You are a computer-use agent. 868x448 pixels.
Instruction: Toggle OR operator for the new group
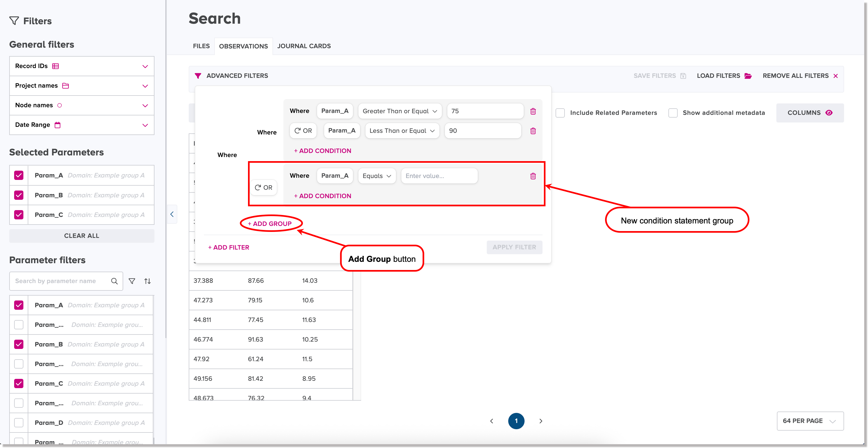point(263,188)
